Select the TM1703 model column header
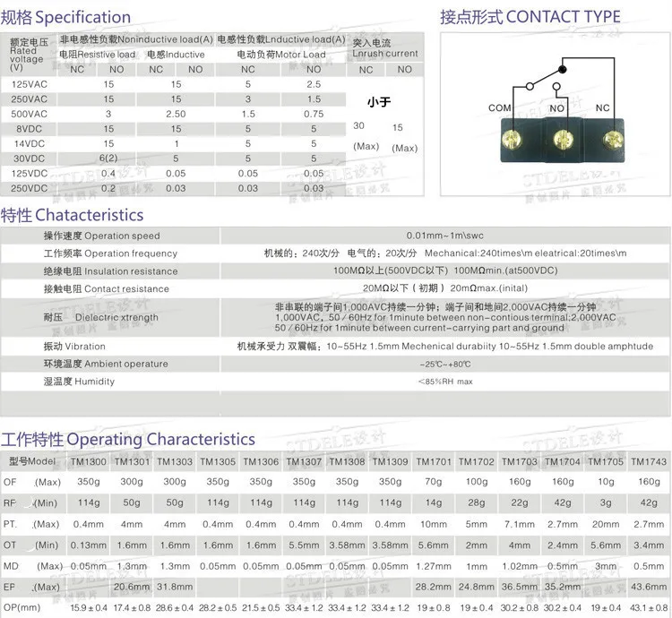 click(520, 461)
